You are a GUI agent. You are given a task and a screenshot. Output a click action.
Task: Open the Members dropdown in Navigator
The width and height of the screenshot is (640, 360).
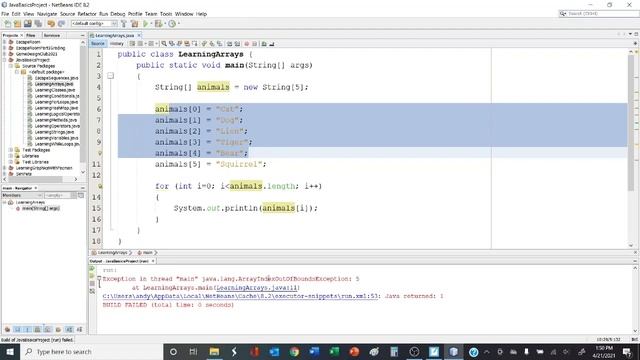pyautogui.click(x=22, y=196)
